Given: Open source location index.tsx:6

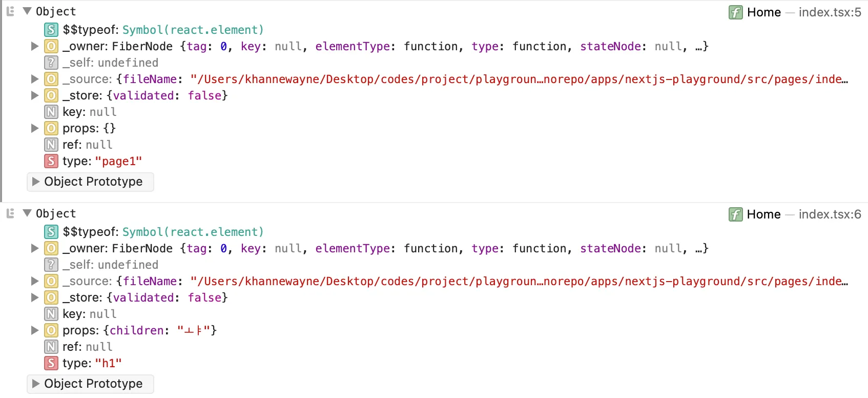Looking at the screenshot, I should click(830, 214).
